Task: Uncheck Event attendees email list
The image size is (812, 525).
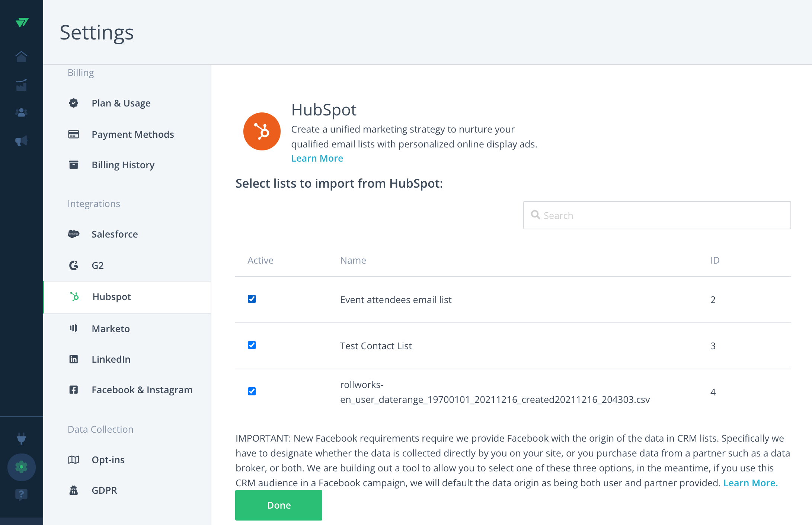Action: tap(252, 299)
